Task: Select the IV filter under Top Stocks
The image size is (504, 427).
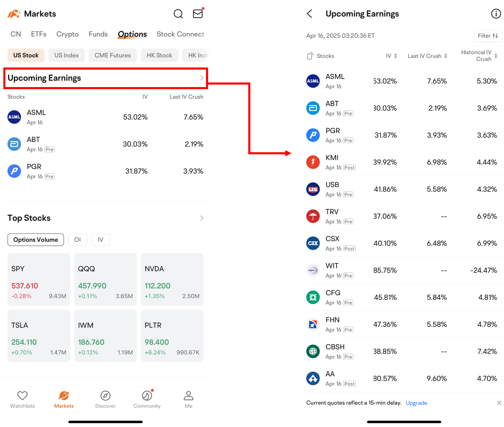Action: tap(100, 240)
